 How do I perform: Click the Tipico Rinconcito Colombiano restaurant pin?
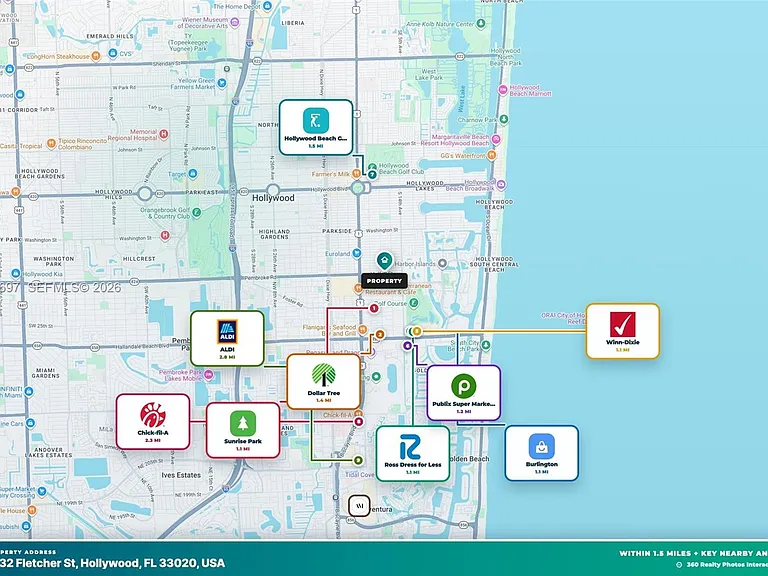coord(51,144)
